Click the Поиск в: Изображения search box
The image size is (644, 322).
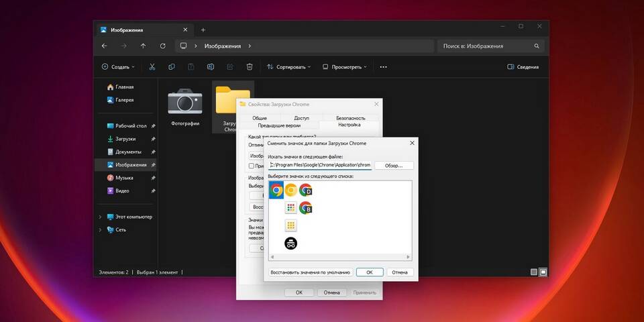(x=491, y=46)
